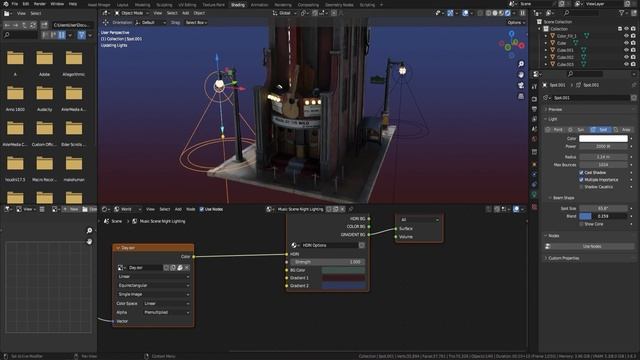Click zoom icon in image editor panel
Screen dimensions: 640x360
point(89,231)
